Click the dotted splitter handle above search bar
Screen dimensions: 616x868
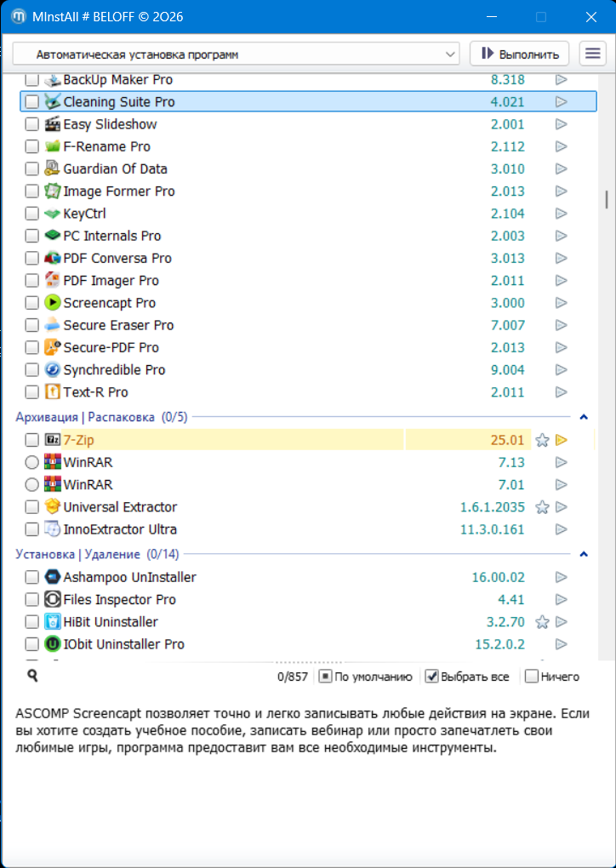pyautogui.click(x=308, y=662)
